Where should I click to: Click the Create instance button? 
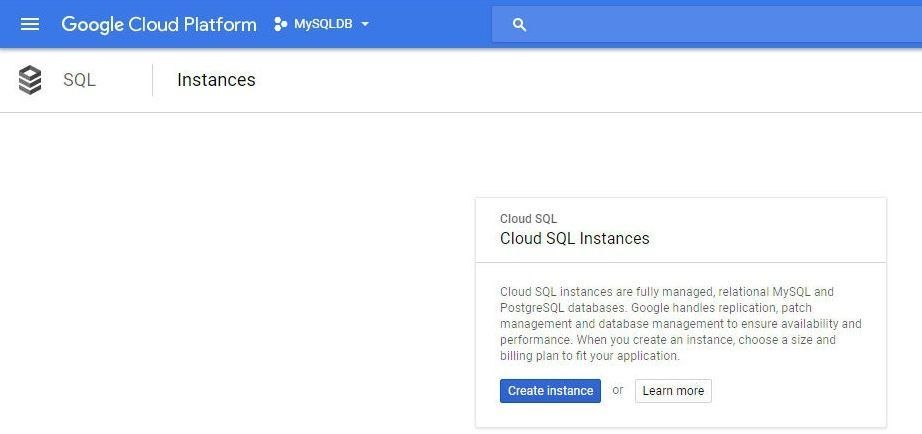(x=550, y=391)
